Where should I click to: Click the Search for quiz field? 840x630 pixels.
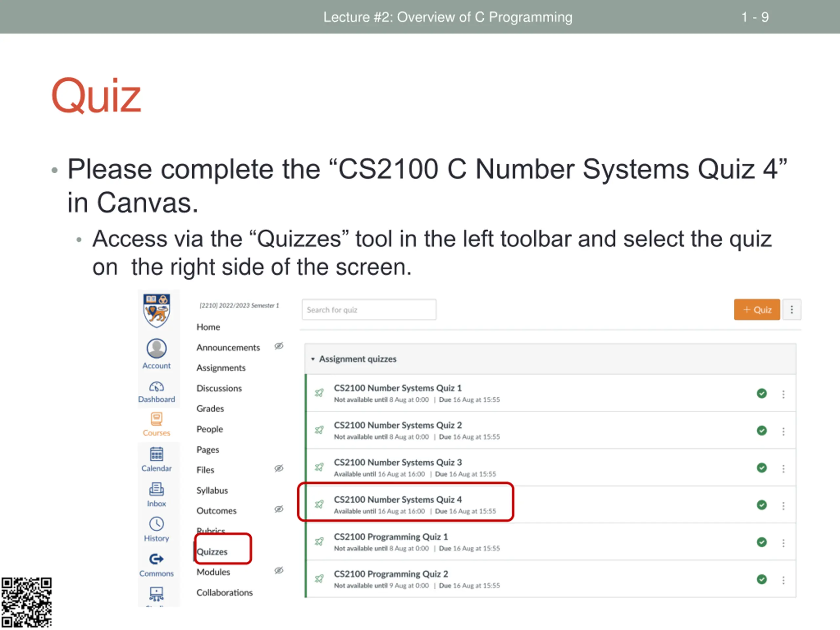(x=369, y=310)
